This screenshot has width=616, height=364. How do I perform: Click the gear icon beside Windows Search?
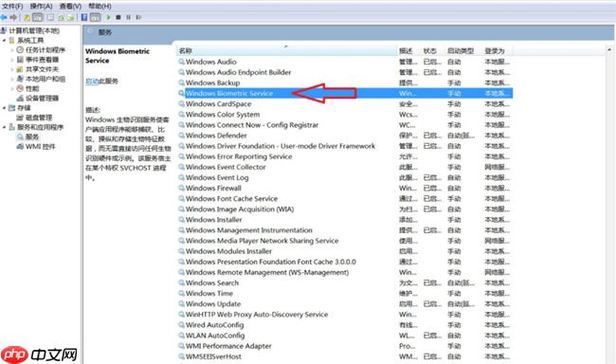(182, 282)
